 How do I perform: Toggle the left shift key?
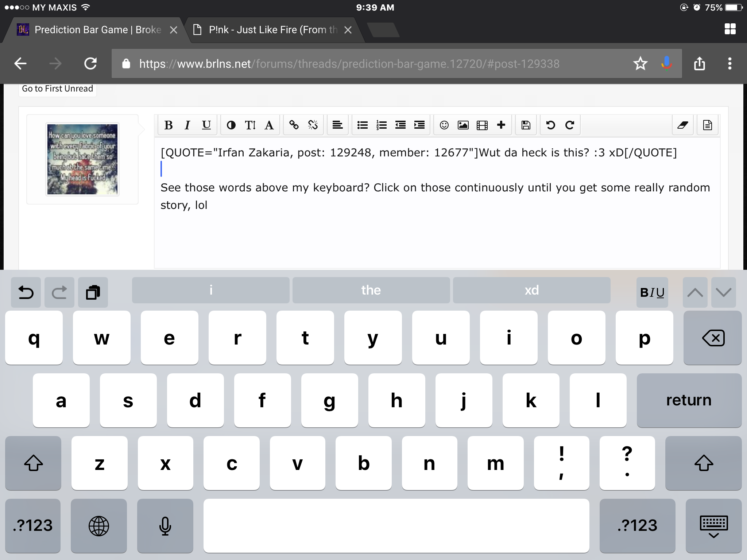[x=33, y=463]
